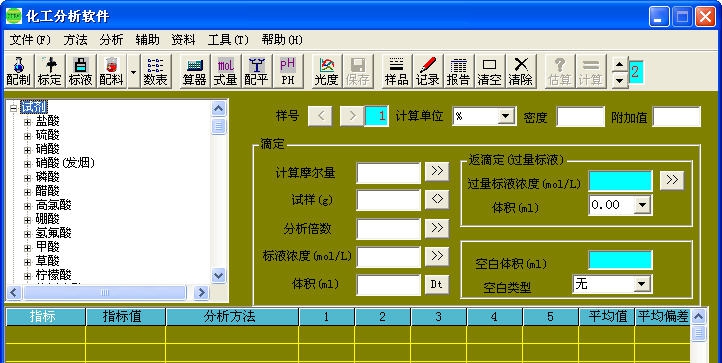
Task: Click the 标定 calibration toolbar icon
Action: 49,71
